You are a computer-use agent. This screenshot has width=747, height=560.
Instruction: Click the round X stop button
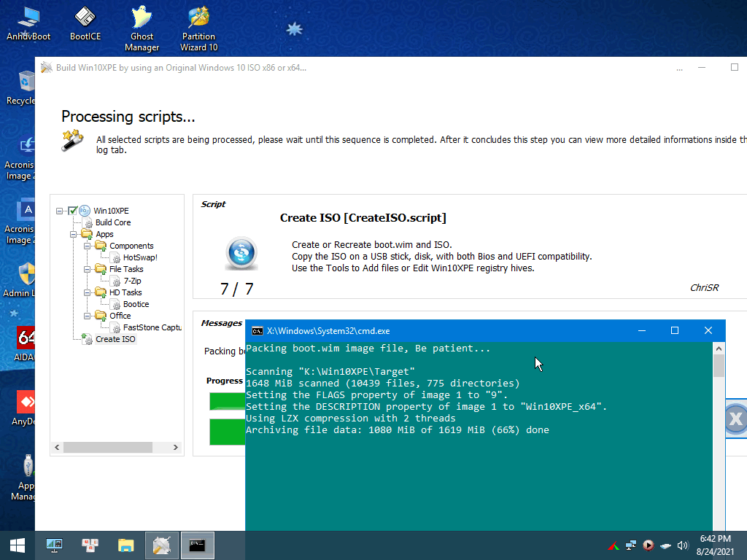tap(736, 419)
